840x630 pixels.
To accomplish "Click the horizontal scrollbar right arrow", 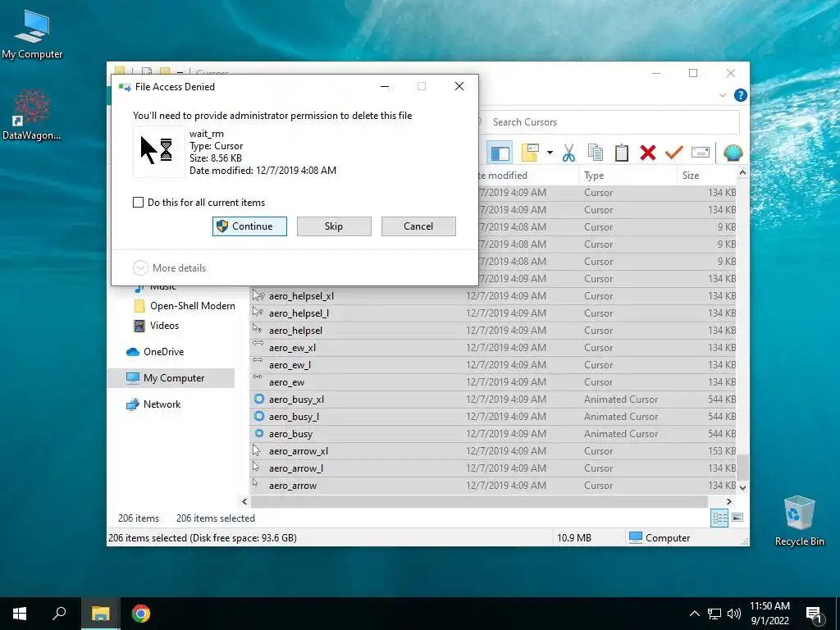I will point(728,501).
